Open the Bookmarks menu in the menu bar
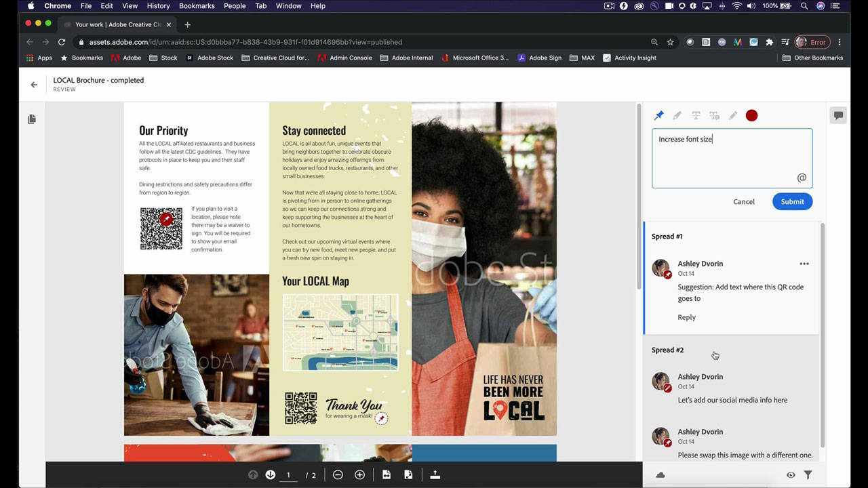The height and width of the screenshot is (488, 868). 197,6
